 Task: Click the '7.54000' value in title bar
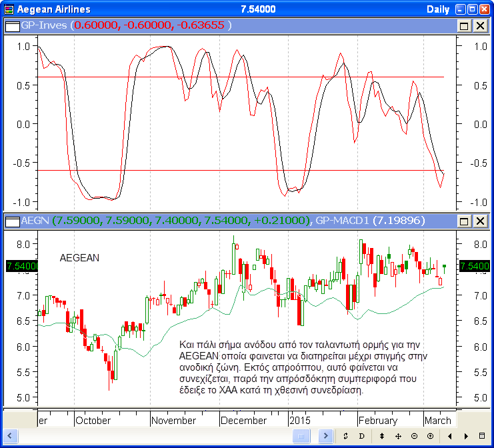pyautogui.click(x=258, y=9)
